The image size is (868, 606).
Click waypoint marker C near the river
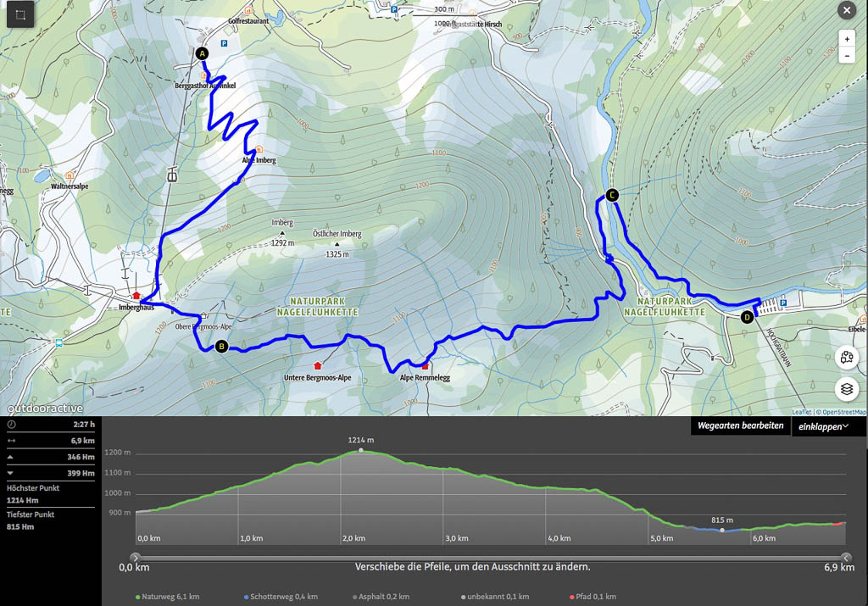coord(612,195)
